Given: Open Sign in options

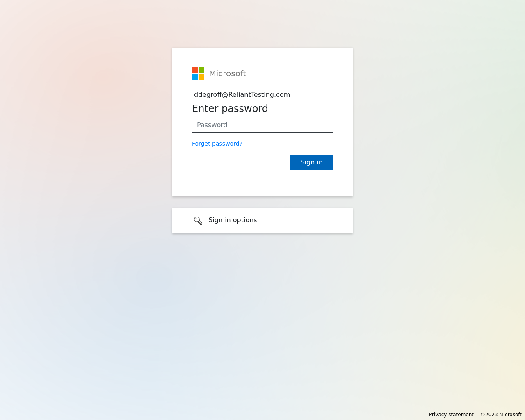Looking at the screenshot, I should pyautogui.click(x=262, y=221).
